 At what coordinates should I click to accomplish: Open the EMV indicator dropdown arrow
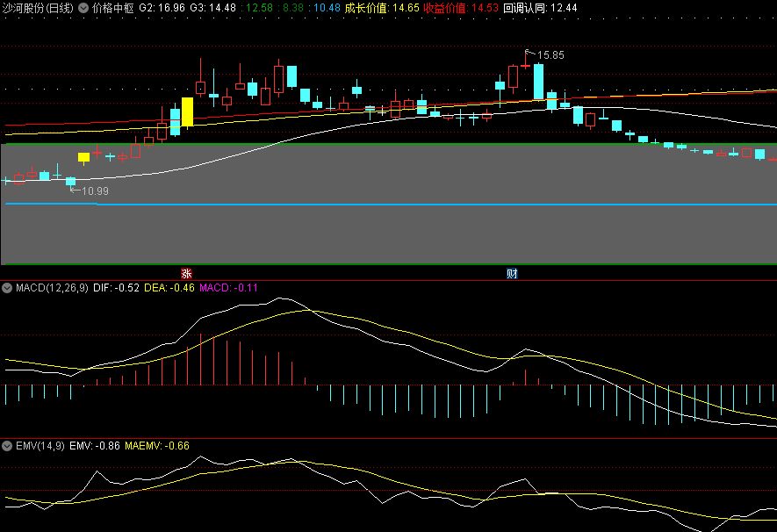pos(7,446)
